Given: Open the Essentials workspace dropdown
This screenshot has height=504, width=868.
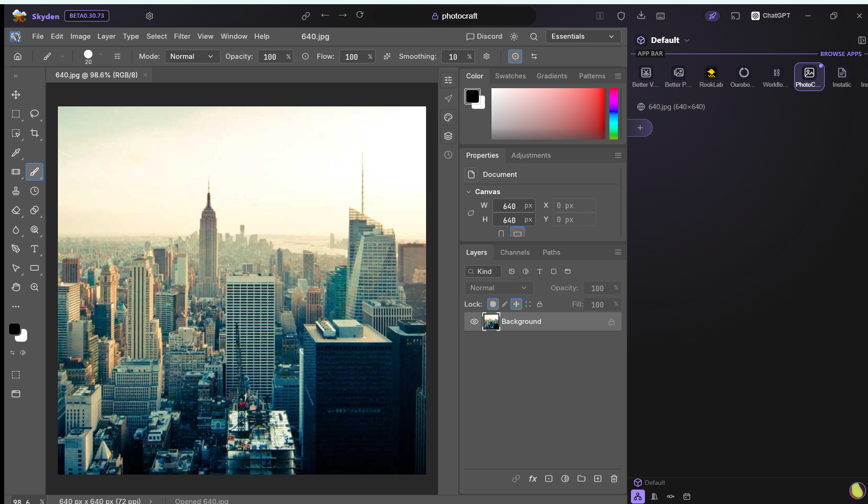Looking at the screenshot, I should click(x=583, y=36).
